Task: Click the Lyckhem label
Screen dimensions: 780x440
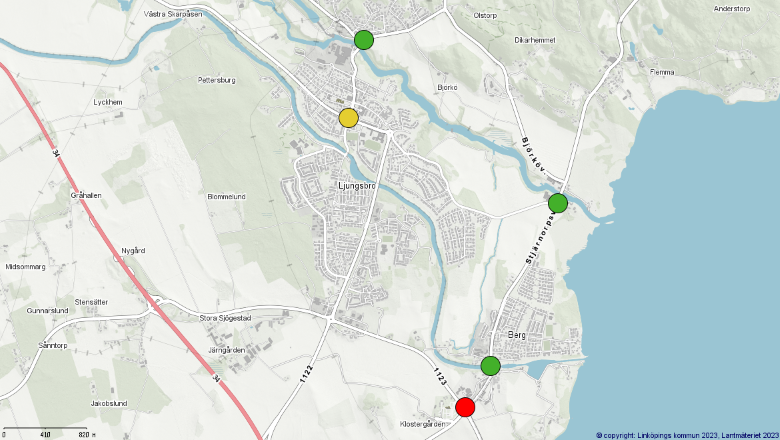Action: pos(107,102)
